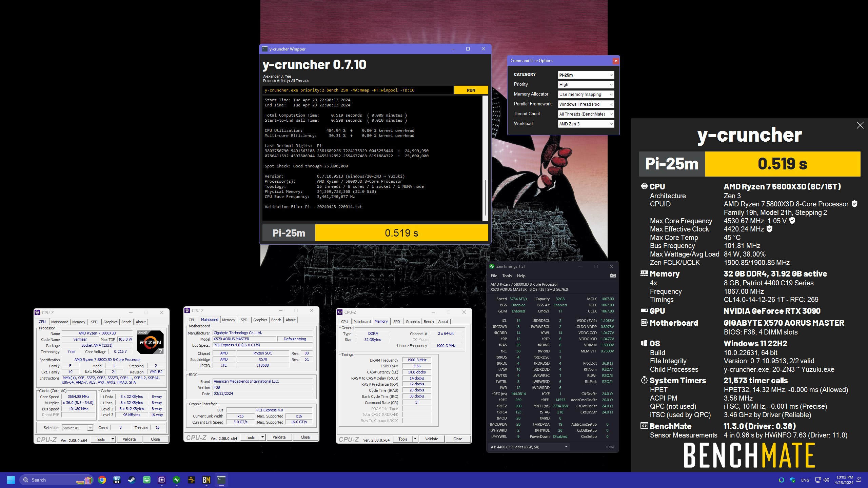The image size is (868, 488).
Task: Open the yellow arrow app on the taskbar
Action: 192,480
